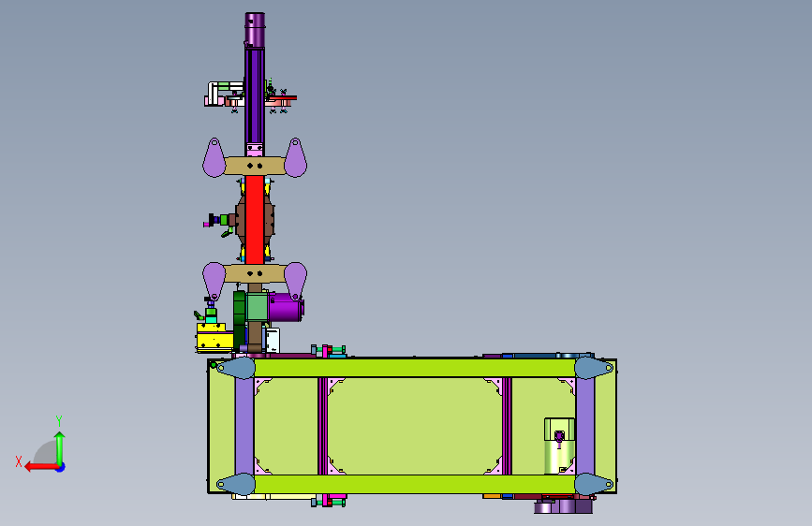Select the right purple vertical frame post

point(585,426)
